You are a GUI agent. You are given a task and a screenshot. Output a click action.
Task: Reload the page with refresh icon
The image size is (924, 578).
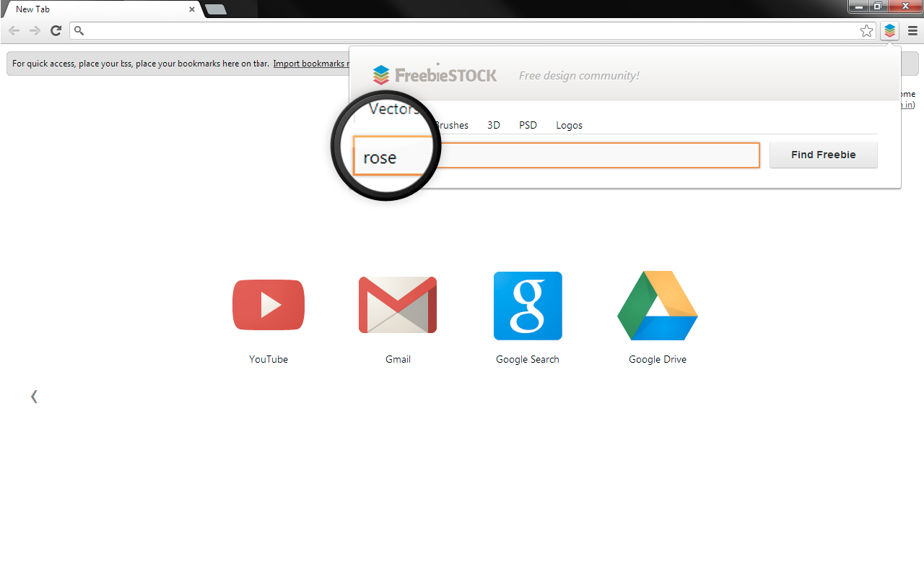[x=56, y=30]
